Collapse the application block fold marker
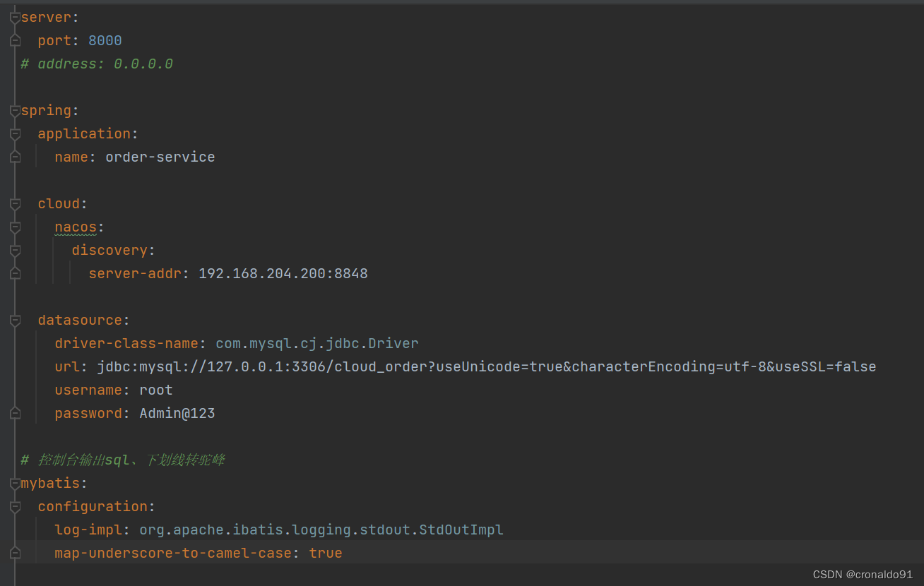The height and width of the screenshot is (586, 924). tap(15, 133)
